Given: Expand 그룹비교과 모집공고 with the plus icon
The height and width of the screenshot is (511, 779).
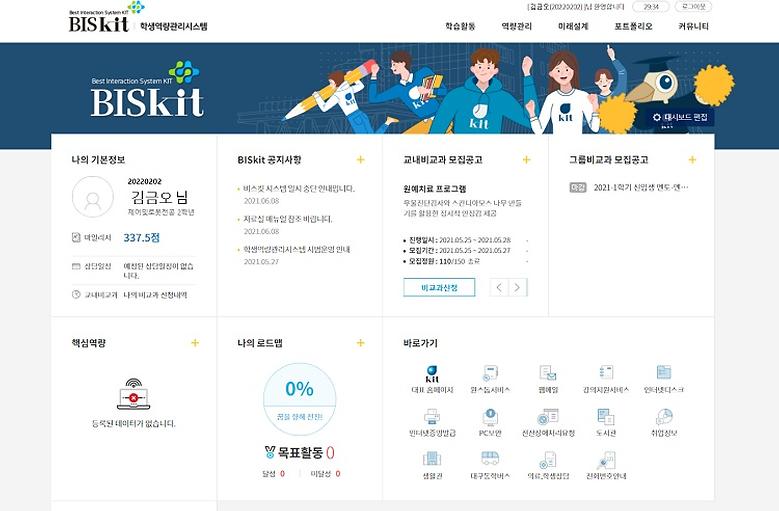Looking at the screenshot, I should [x=693, y=159].
